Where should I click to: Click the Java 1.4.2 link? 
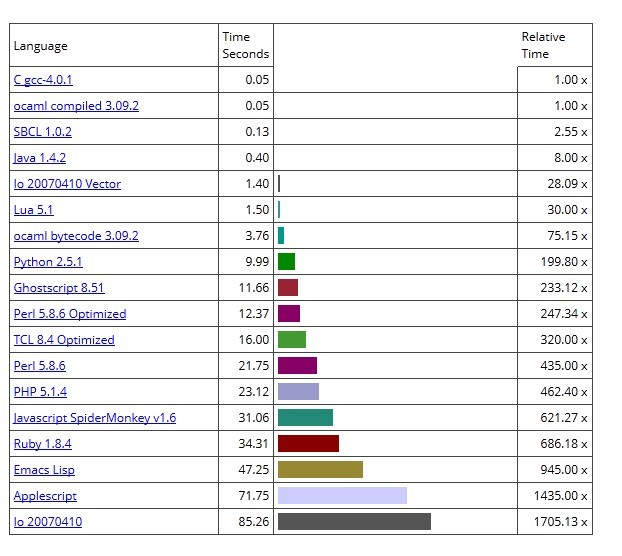click(40, 158)
